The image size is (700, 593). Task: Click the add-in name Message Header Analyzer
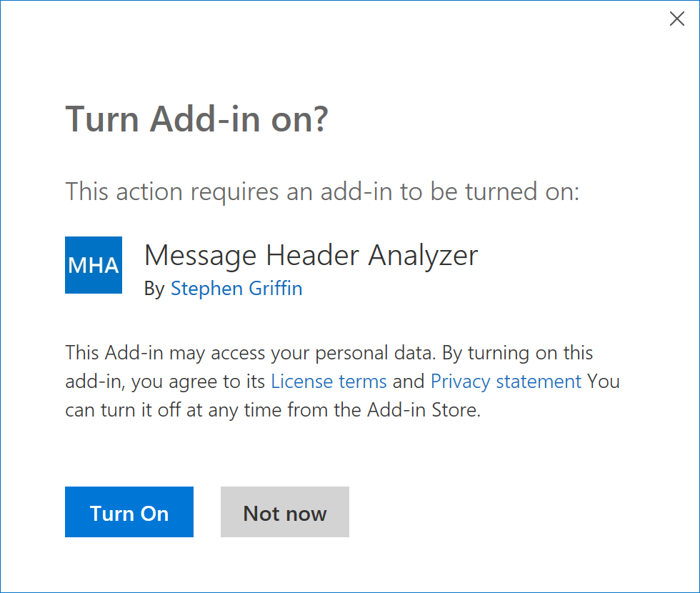(311, 255)
